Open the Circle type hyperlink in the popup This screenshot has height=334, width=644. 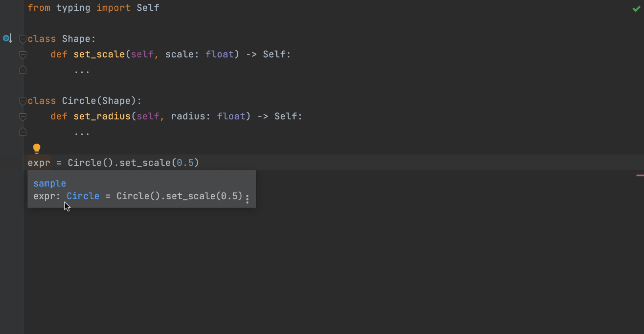coord(83,196)
